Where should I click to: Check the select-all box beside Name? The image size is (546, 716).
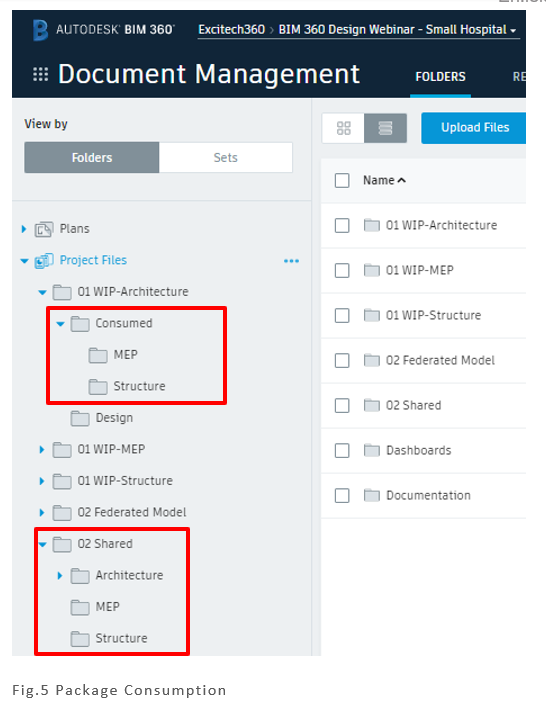click(x=342, y=180)
